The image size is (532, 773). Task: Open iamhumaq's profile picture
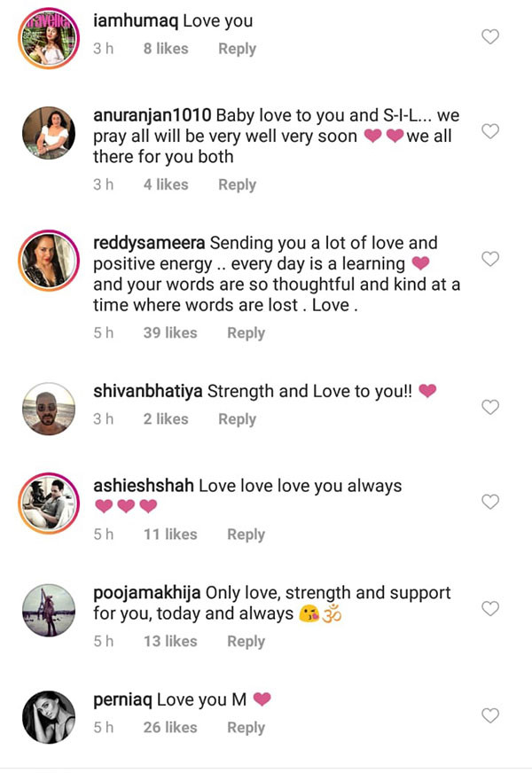pos(49,38)
